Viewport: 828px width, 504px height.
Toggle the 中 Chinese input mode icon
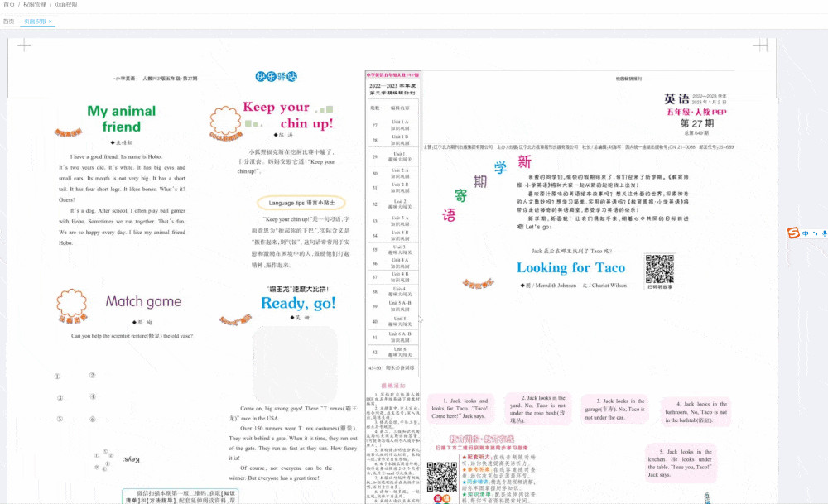[x=806, y=233]
